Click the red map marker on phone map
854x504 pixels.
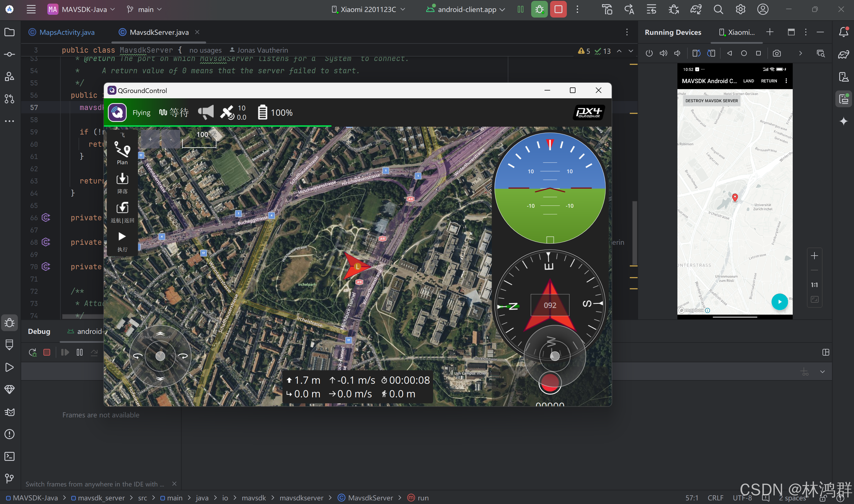pos(735,197)
